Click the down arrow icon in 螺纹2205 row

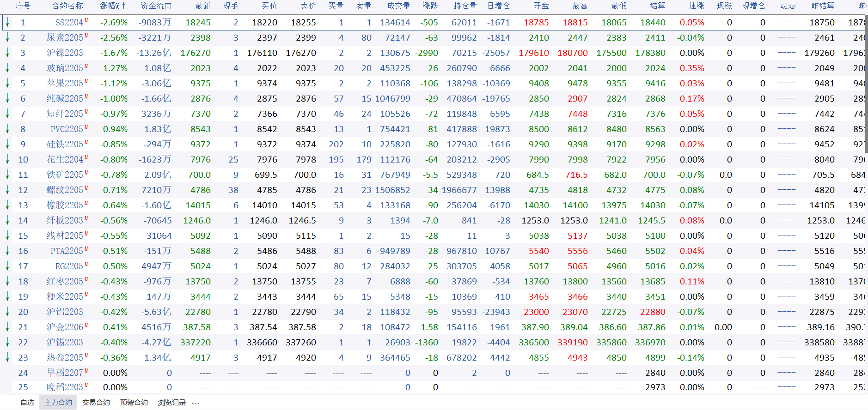[x=7, y=190]
